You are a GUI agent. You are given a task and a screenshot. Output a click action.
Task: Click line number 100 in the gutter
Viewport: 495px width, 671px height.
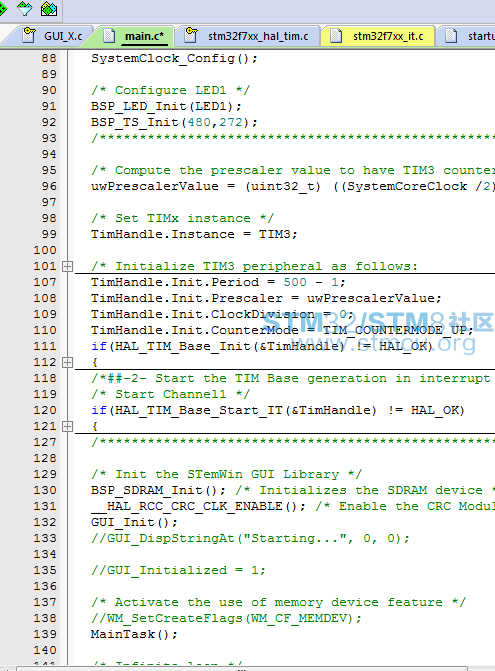coord(45,250)
